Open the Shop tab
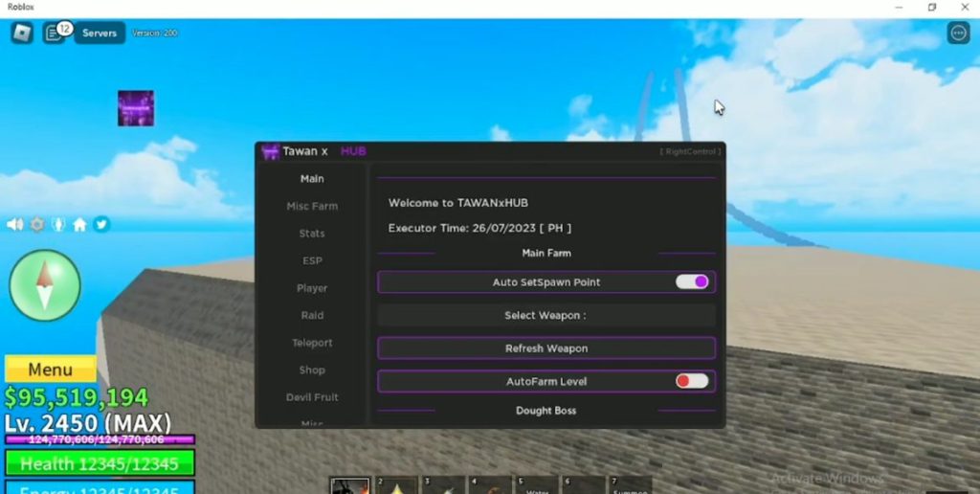 point(312,370)
